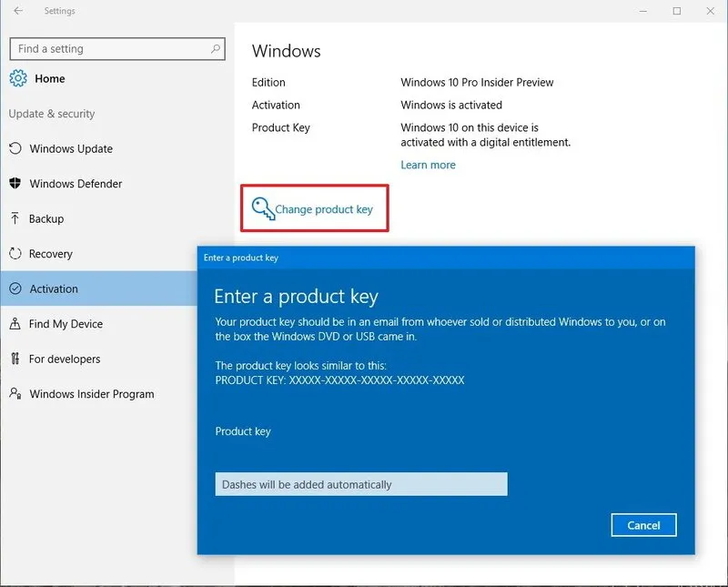
Task: Click the Backup upload arrow icon
Action: coord(15,218)
